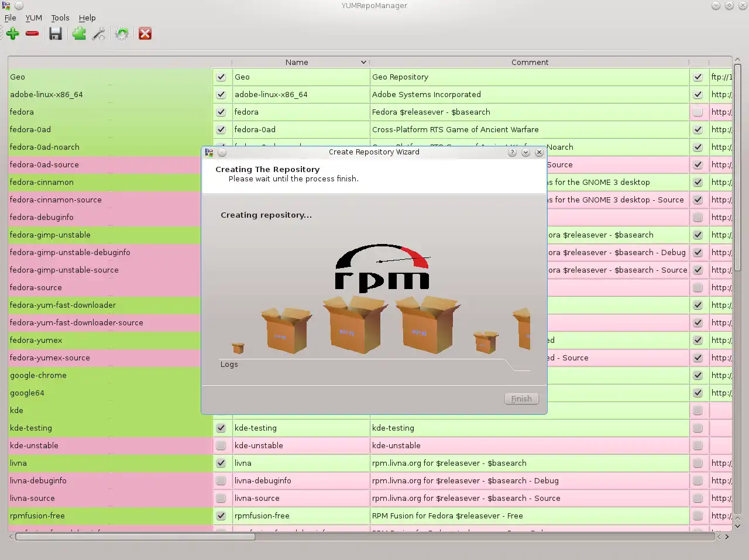Enable the checkbox before livna-debuginfo name
The height and width of the screenshot is (560, 749).
221,480
